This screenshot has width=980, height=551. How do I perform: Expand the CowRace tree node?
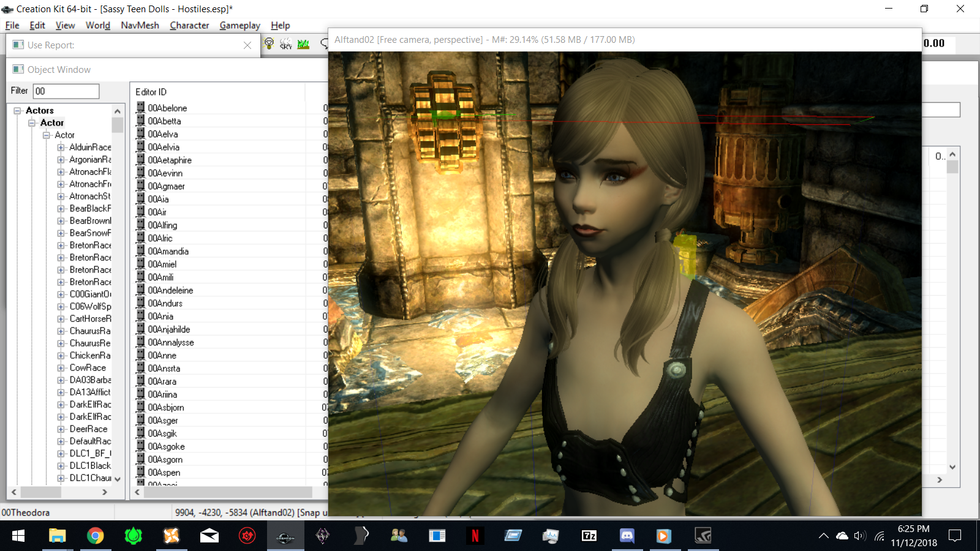tap(61, 368)
